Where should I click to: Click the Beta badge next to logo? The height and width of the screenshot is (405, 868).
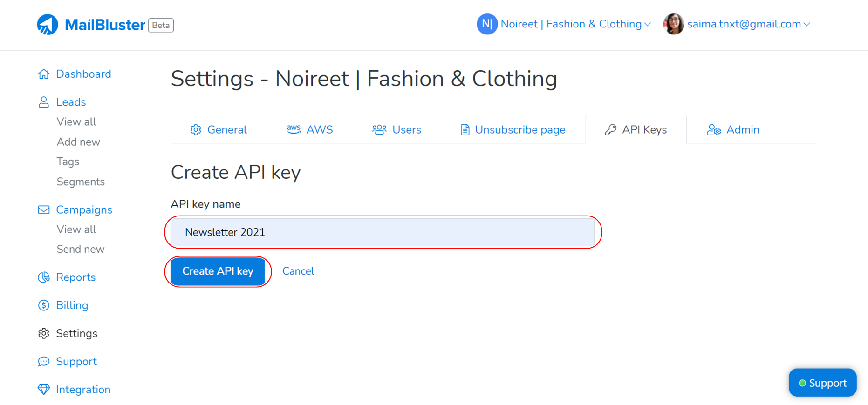(161, 25)
